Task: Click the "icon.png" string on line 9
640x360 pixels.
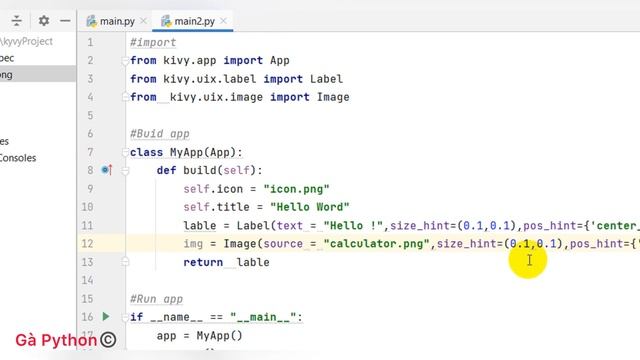Action: (x=296, y=189)
